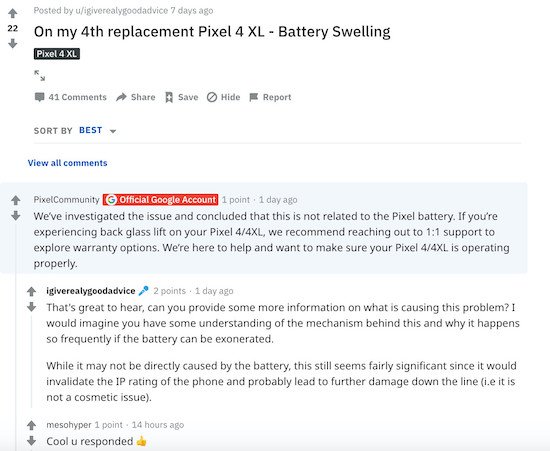Image resolution: width=550 pixels, height=451 pixels.
Task: Share this post
Action: (136, 97)
